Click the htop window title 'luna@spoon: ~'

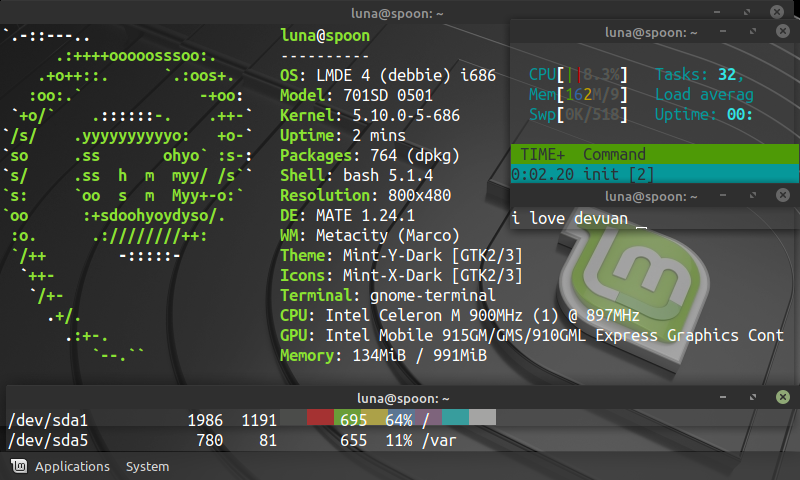651,33
